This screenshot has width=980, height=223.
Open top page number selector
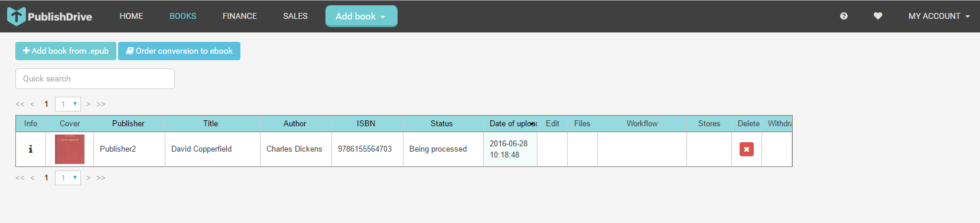click(68, 104)
